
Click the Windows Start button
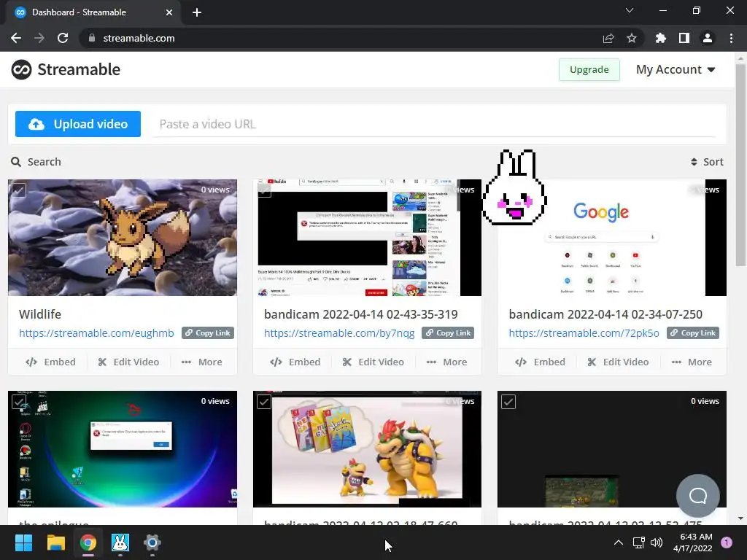point(23,542)
